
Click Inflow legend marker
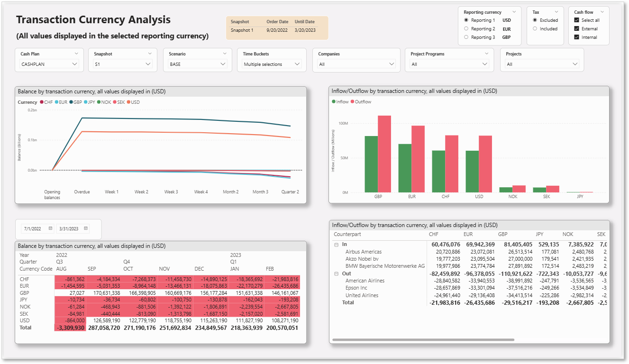(334, 102)
